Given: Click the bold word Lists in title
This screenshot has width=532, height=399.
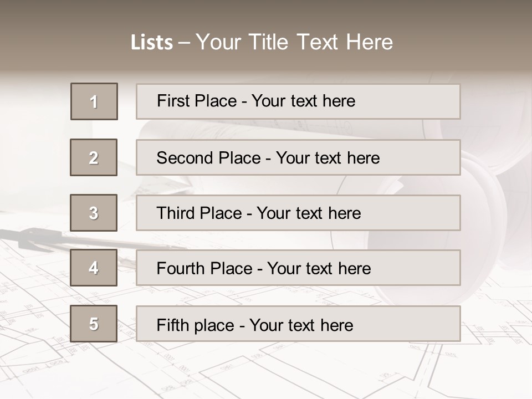Looking at the screenshot, I should [x=152, y=43].
